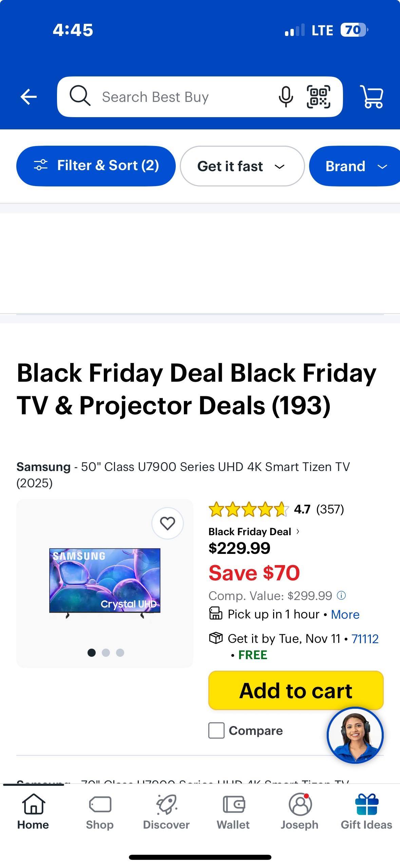Open Filter & Sort options

coord(96,166)
